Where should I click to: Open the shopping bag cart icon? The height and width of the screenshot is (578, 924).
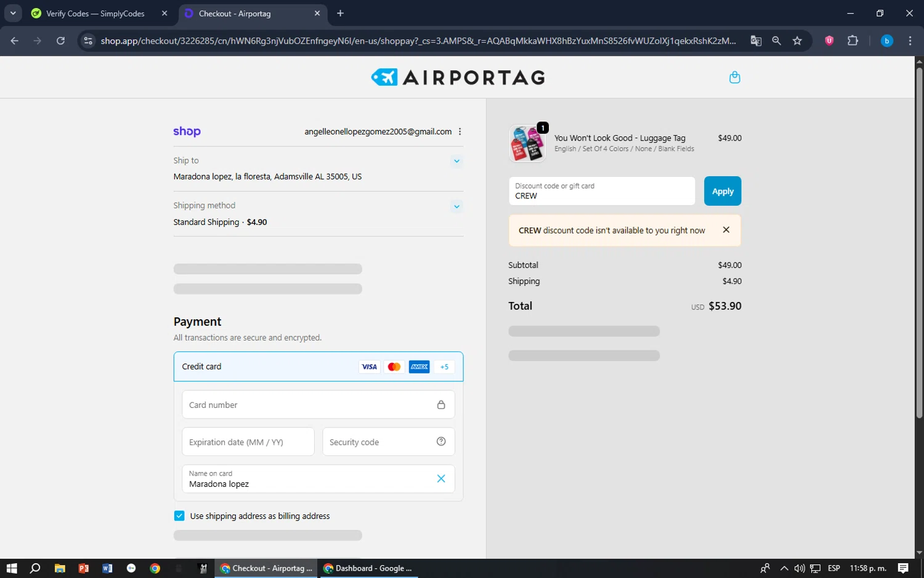click(x=734, y=77)
